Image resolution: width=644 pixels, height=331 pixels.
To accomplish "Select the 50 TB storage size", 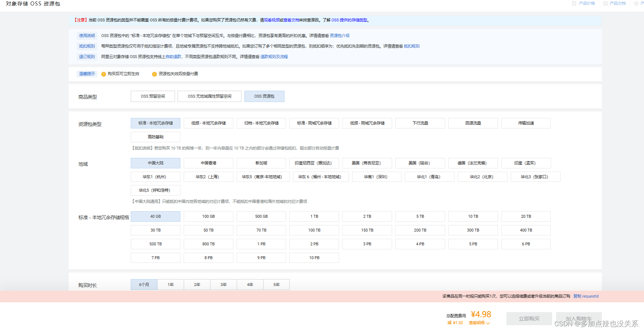I will point(208,230).
